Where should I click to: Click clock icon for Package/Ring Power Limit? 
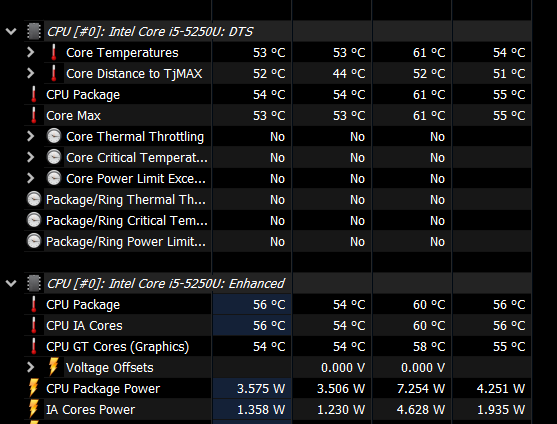click(34, 241)
